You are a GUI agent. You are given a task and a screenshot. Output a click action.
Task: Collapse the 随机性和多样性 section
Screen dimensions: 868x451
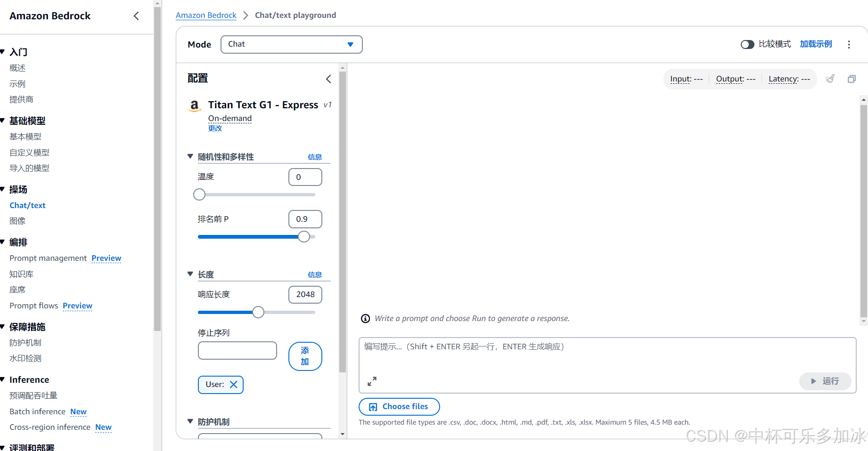coord(190,156)
